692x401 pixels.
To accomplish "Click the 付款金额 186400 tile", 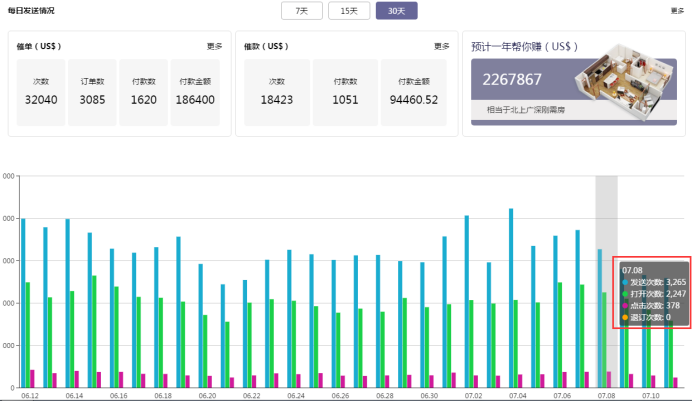I will coord(195,93).
